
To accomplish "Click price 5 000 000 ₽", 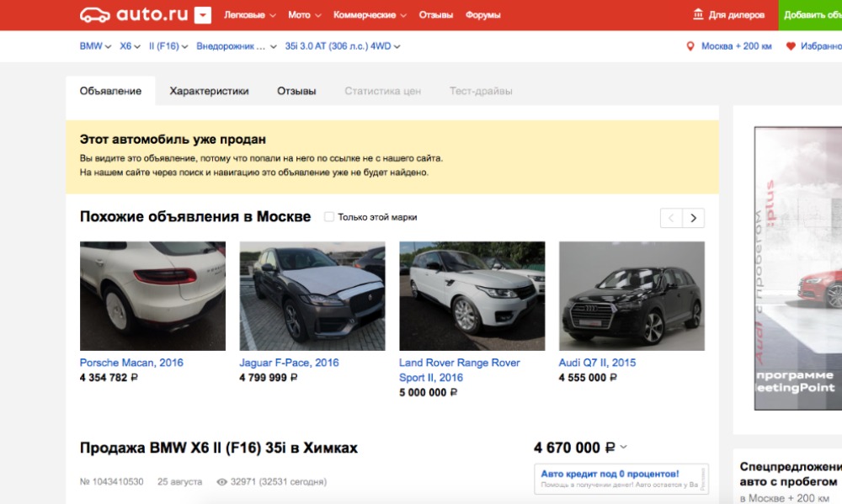I will [x=428, y=392].
